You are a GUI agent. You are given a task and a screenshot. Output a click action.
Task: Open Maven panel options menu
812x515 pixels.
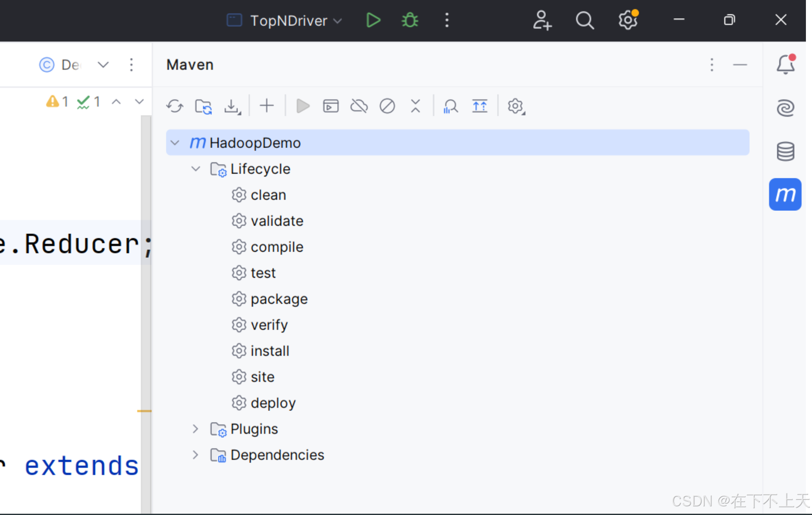(712, 65)
